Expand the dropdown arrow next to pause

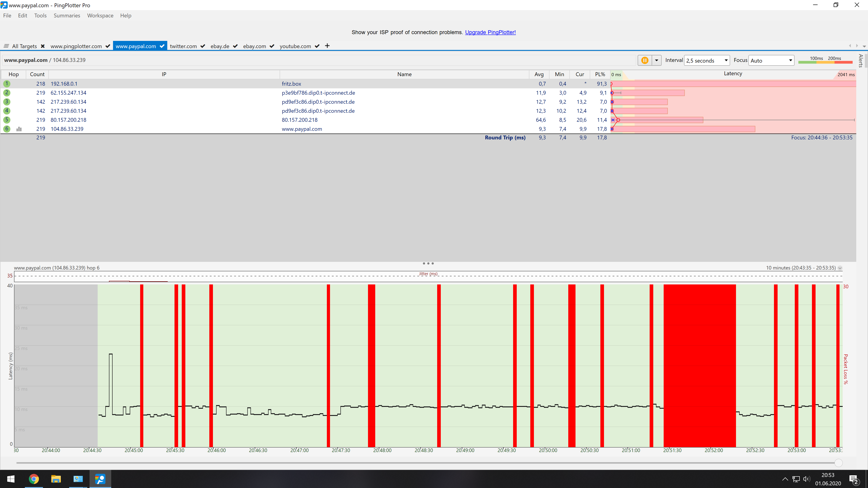[x=656, y=60]
